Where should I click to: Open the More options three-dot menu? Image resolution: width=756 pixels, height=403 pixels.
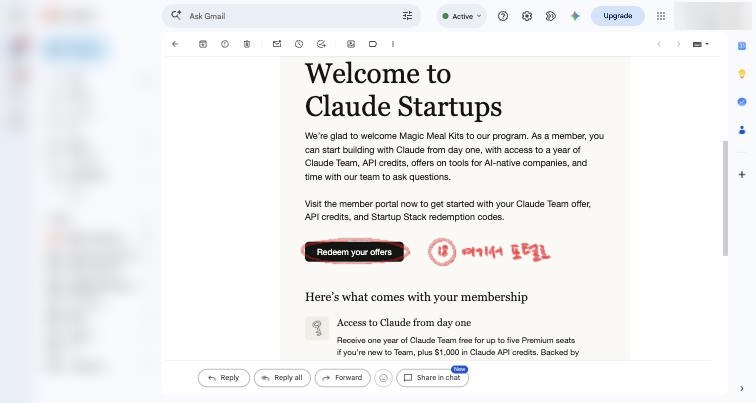pos(393,44)
